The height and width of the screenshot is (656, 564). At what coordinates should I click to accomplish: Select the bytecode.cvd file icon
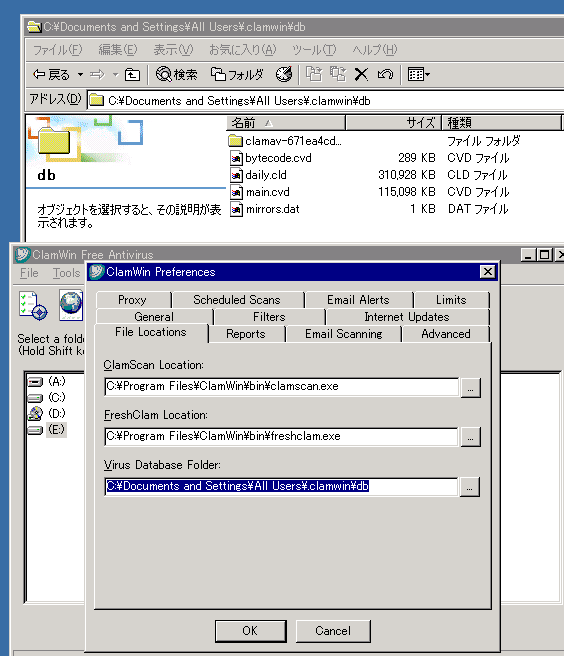click(236, 158)
